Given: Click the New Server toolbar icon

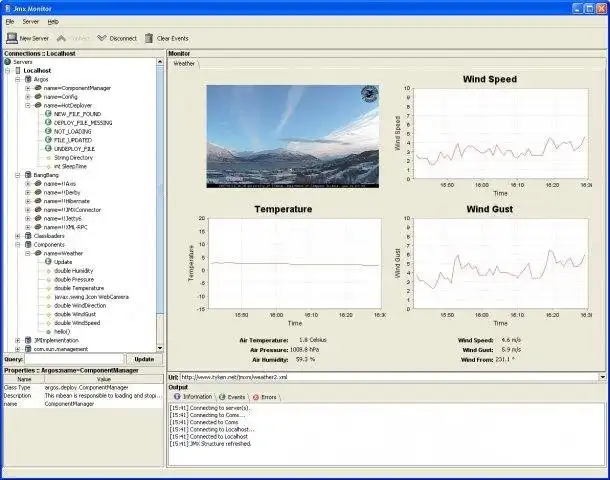Looking at the screenshot, I should tap(11, 38).
